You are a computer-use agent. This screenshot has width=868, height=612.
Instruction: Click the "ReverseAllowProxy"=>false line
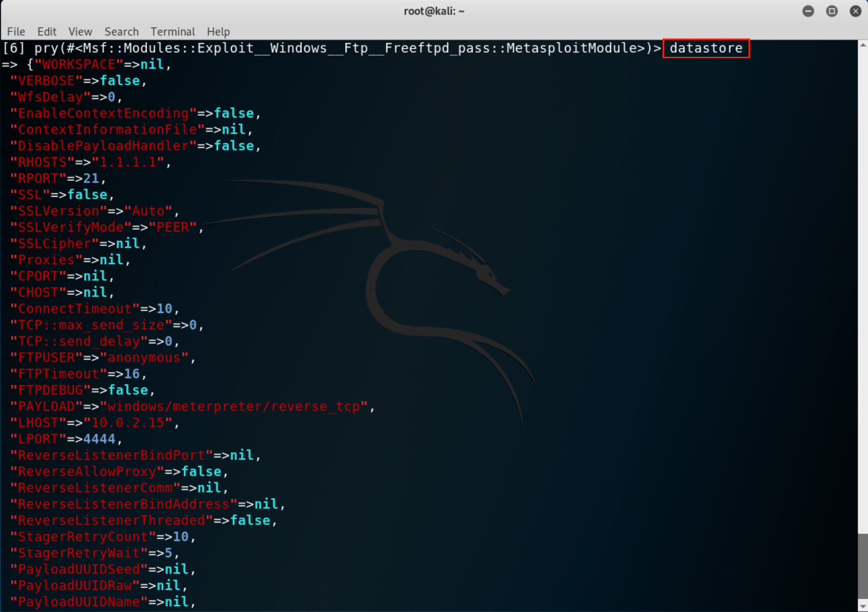click(119, 471)
